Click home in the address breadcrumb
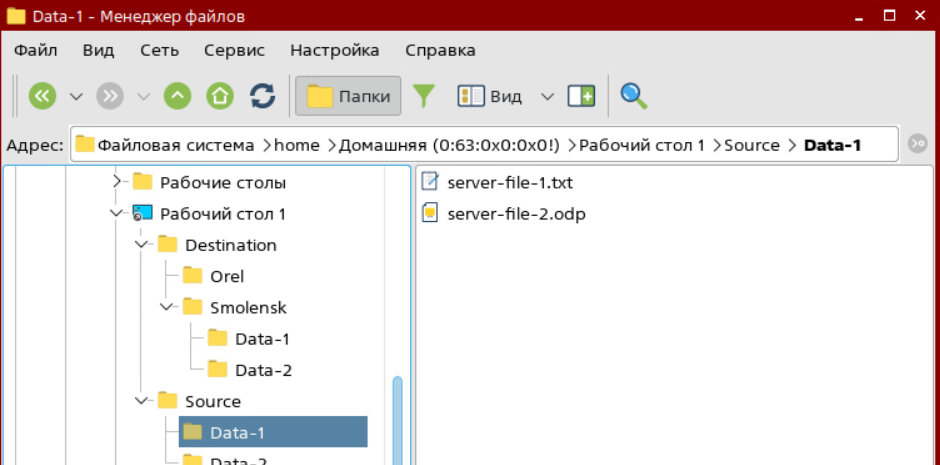This screenshot has width=940, height=465. coord(297,145)
